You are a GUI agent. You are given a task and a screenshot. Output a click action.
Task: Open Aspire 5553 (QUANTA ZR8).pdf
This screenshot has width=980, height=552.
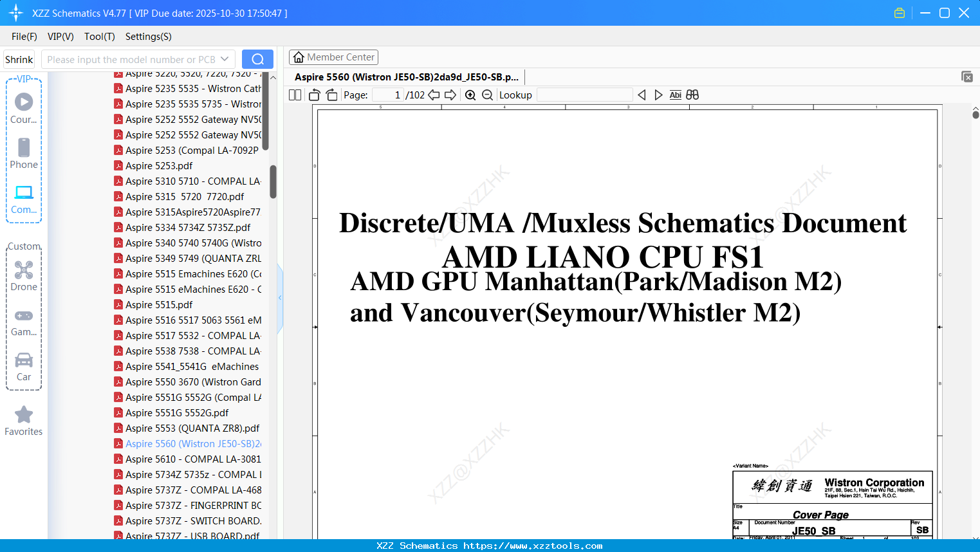[x=192, y=428]
